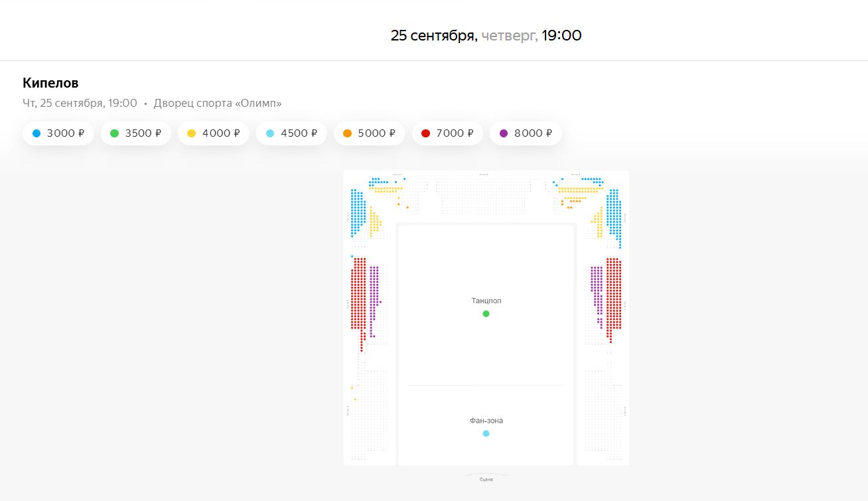Toggle the 3000 ₽ price filter
The width and height of the screenshot is (868, 501).
click(x=58, y=133)
